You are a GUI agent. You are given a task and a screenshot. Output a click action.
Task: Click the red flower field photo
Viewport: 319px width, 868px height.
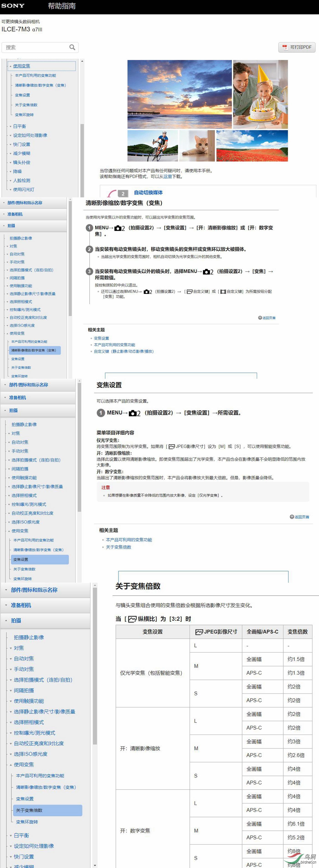pos(252,146)
